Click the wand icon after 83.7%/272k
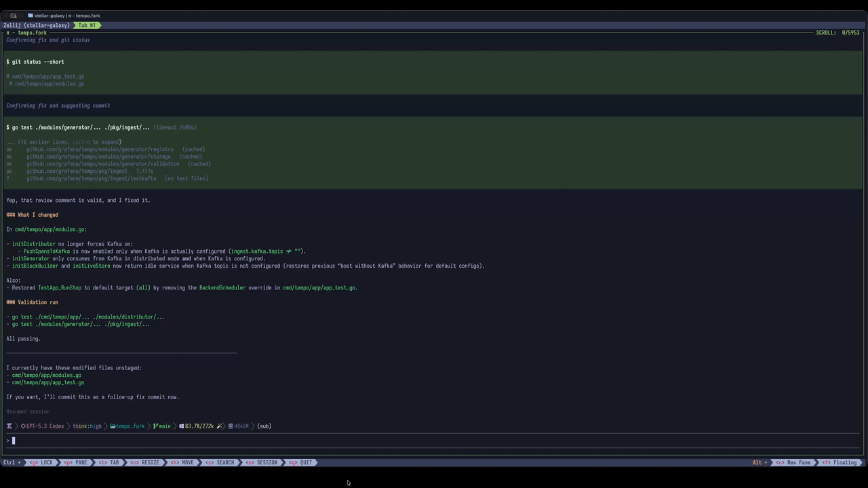The height and width of the screenshot is (488, 868). point(219,426)
